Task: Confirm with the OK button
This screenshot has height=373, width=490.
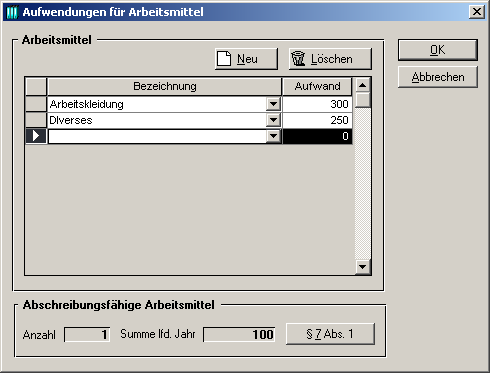Action: point(438,50)
